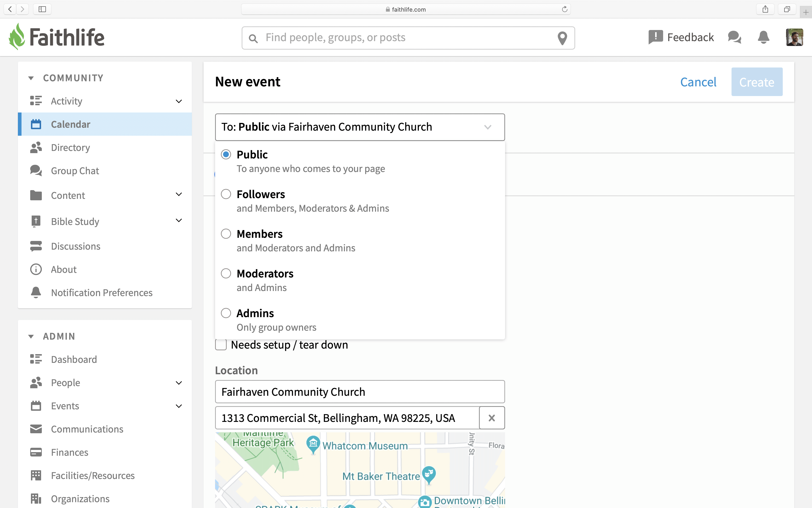This screenshot has width=812, height=508.
Task: Open Discussions in the sidebar
Action: click(105, 246)
